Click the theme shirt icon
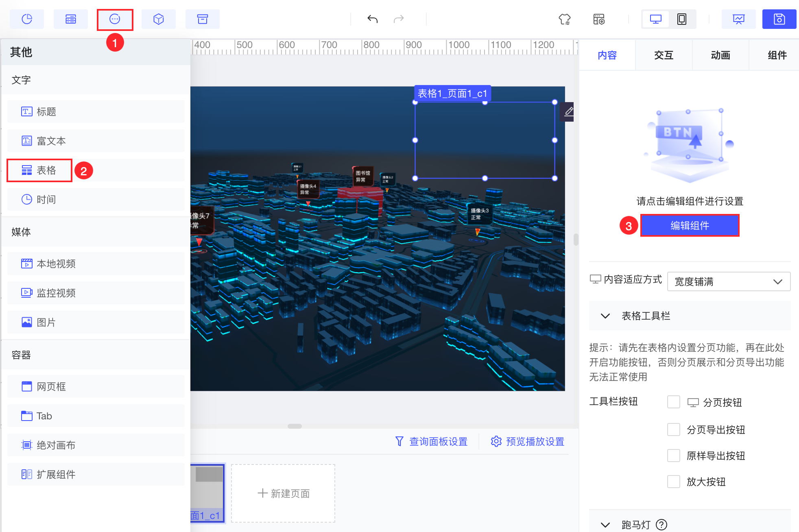This screenshot has width=799, height=532. pos(564,19)
